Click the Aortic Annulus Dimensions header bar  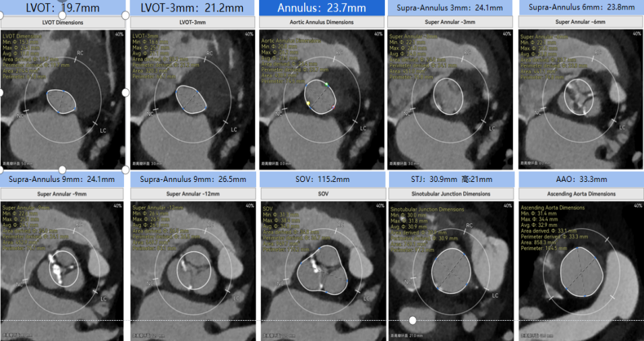[322, 22]
